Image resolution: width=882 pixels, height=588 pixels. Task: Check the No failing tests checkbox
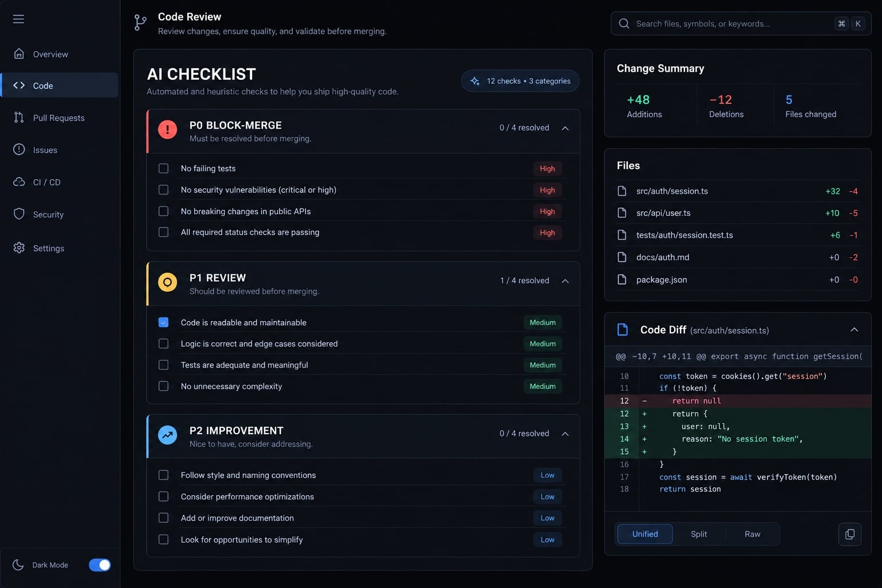click(164, 168)
